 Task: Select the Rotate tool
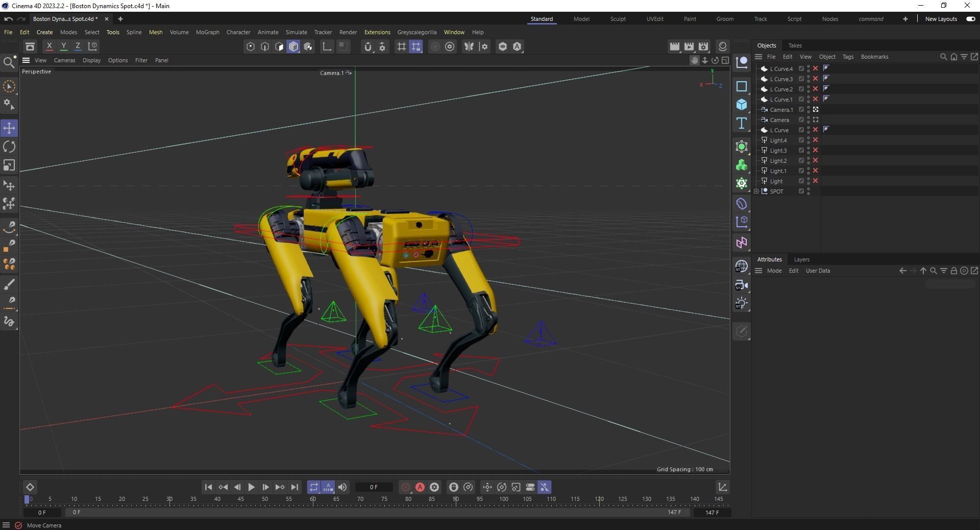9,147
